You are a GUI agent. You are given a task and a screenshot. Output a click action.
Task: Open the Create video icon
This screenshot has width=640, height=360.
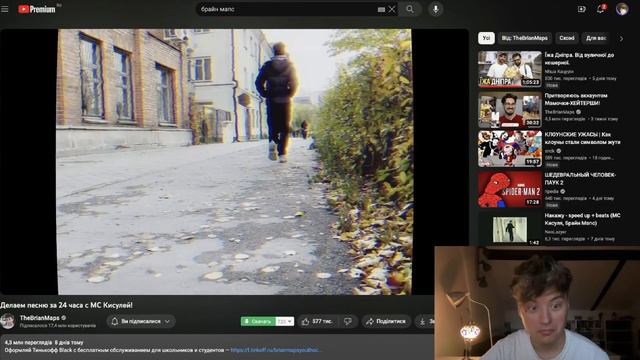click(x=582, y=9)
